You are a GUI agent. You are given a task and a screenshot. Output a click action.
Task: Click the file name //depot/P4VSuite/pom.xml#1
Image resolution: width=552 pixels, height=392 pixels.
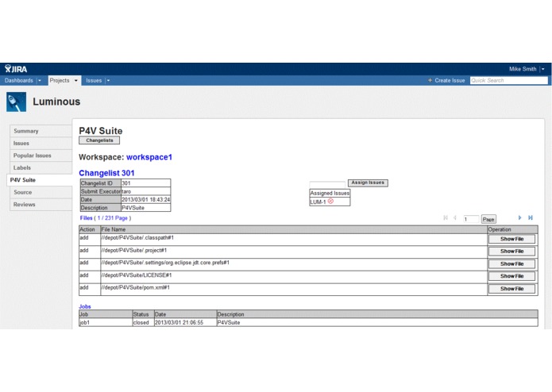point(135,287)
